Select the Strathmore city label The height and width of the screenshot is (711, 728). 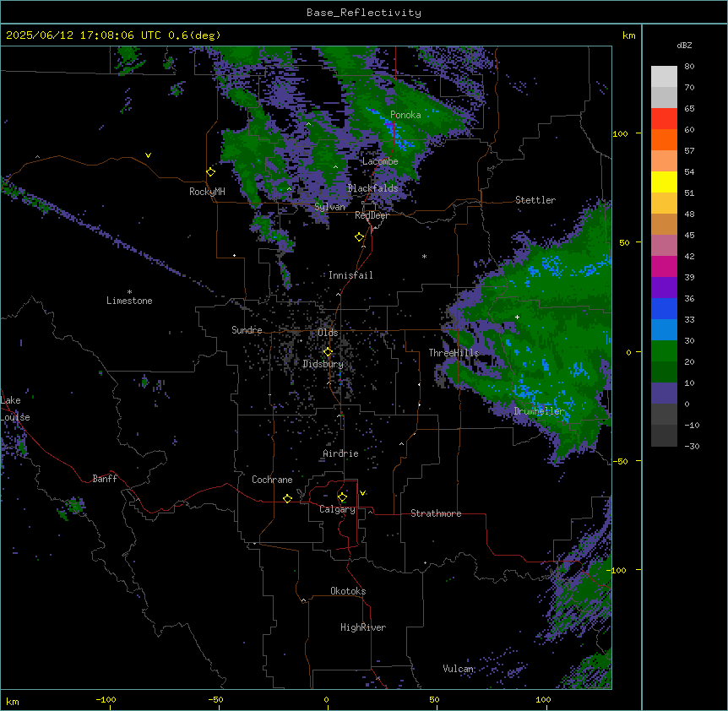436,513
